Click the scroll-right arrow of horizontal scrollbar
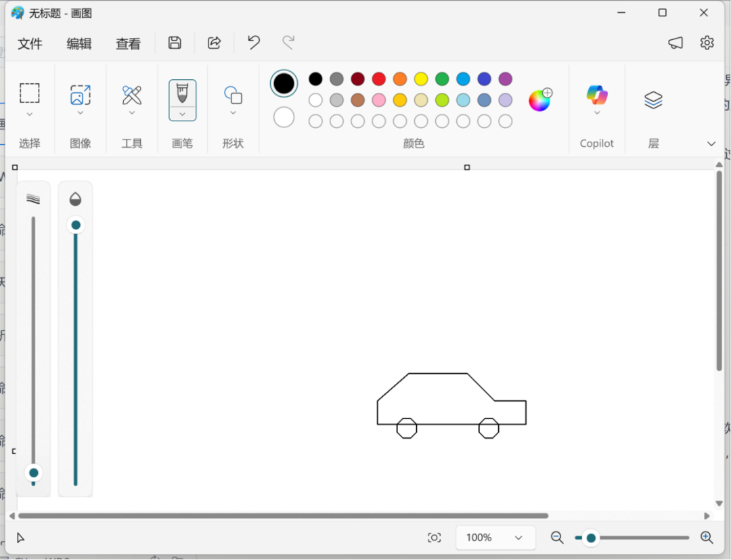Viewport: 731px width, 560px height. click(x=707, y=516)
